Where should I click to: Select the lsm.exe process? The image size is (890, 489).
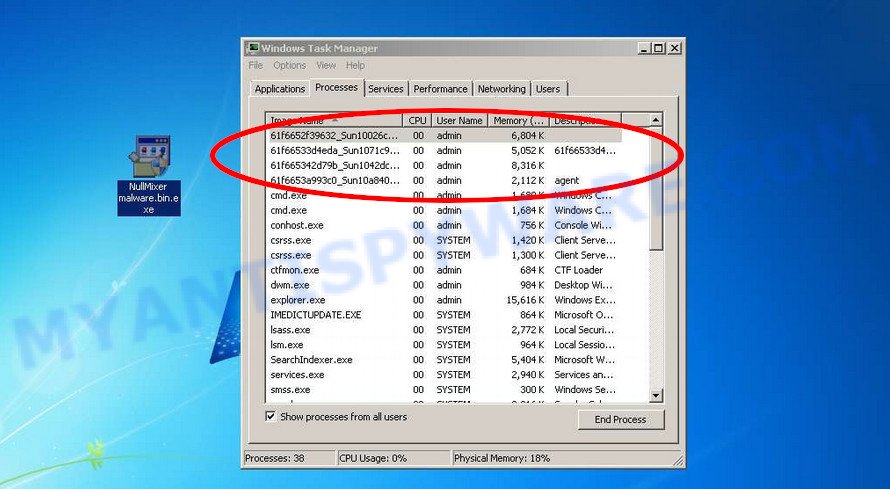(x=446, y=345)
